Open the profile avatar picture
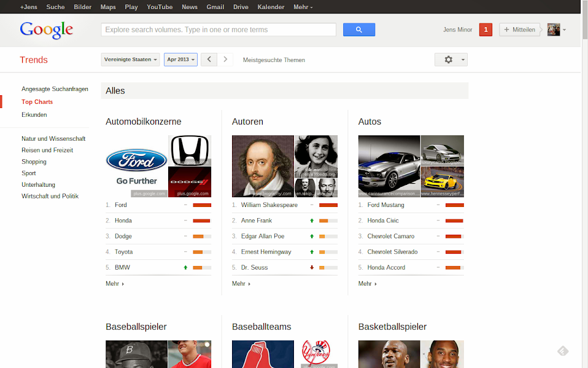The image size is (588, 368). pyautogui.click(x=554, y=29)
